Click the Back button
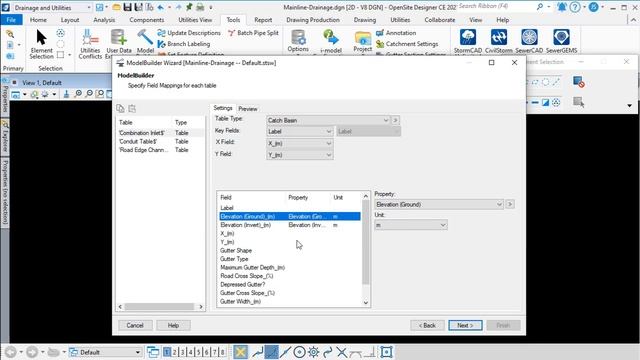Screen dimensions: 640x360 tap(427, 325)
